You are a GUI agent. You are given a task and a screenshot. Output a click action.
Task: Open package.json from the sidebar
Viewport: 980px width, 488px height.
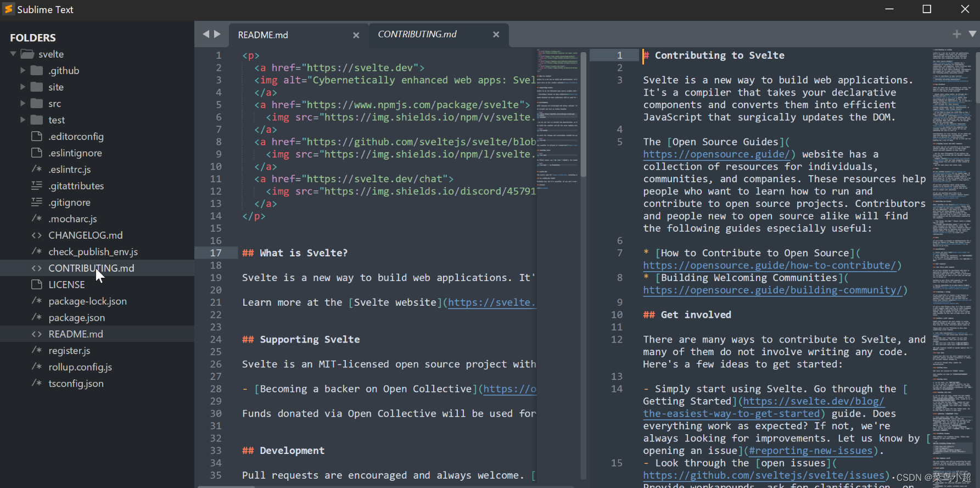[77, 317]
